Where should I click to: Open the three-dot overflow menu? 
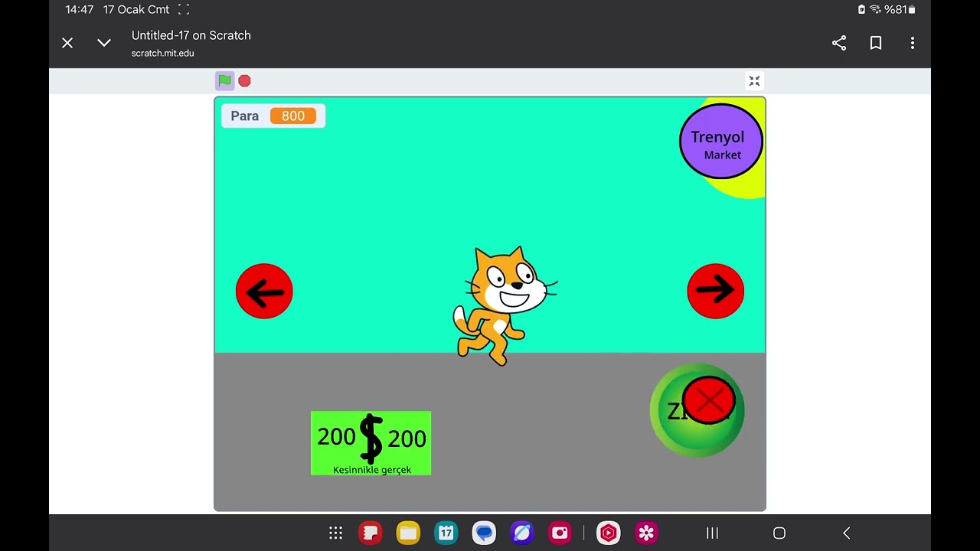pyautogui.click(x=913, y=43)
